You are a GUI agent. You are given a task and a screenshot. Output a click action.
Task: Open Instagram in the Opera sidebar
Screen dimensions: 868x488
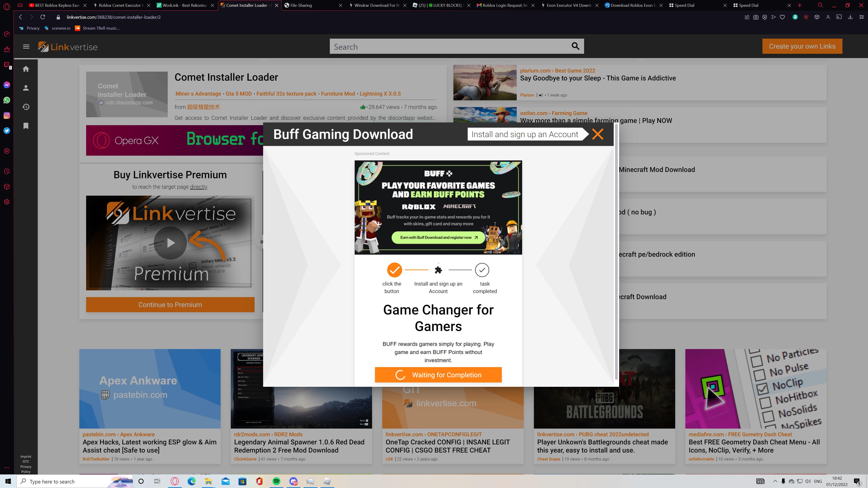tap(7, 115)
